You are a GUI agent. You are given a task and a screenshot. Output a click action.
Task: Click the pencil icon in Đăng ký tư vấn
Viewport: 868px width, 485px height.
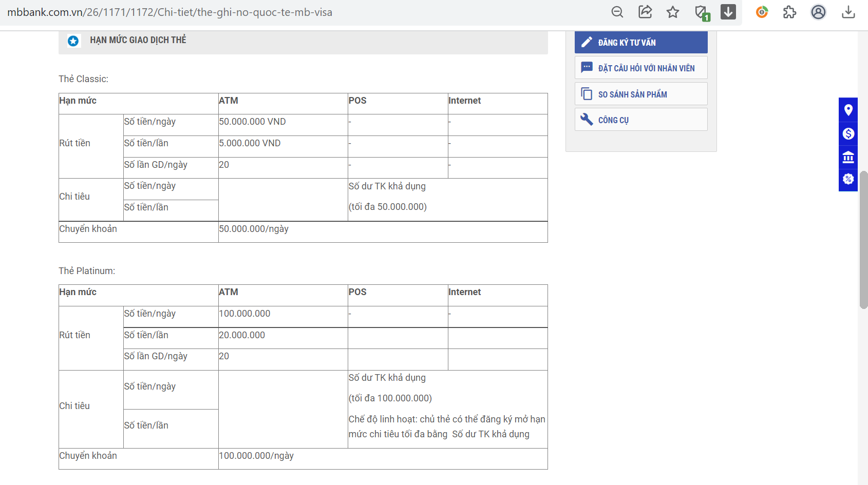(587, 42)
